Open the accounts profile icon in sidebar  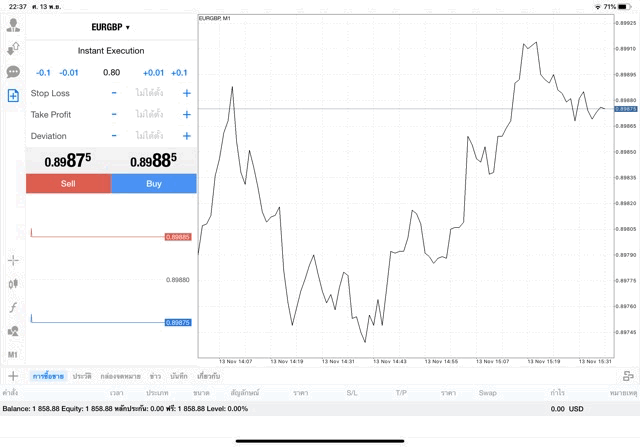point(13,25)
